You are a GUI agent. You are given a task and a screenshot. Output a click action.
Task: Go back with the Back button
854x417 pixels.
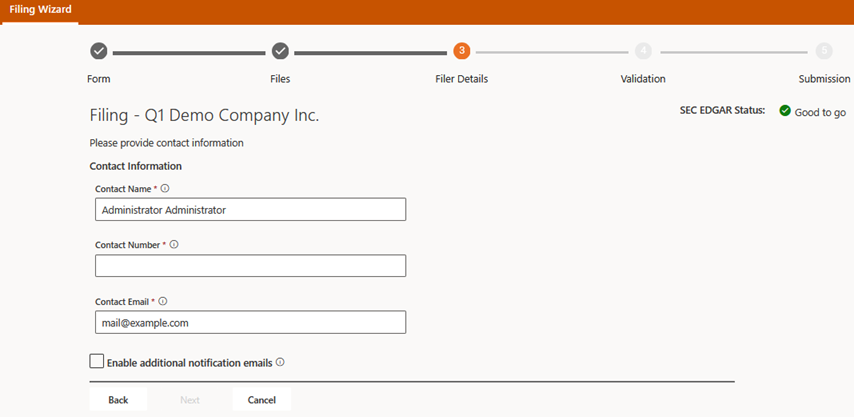click(118, 400)
